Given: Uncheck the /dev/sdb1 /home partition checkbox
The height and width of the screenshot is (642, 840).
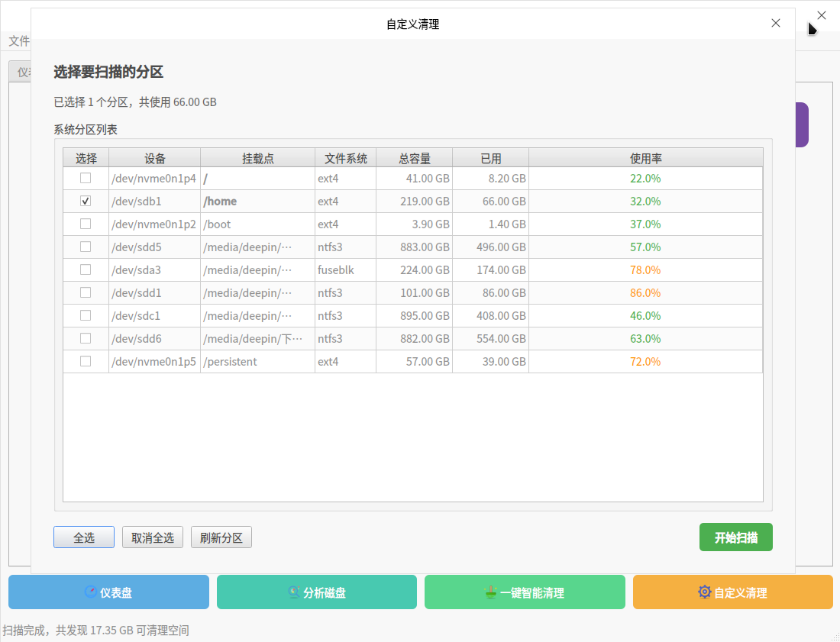Looking at the screenshot, I should pos(86,201).
